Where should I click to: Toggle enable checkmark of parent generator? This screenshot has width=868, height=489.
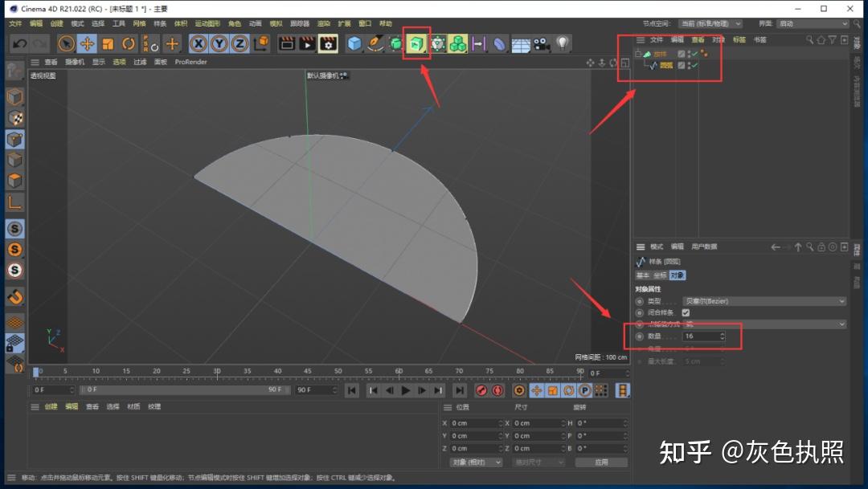pos(694,54)
